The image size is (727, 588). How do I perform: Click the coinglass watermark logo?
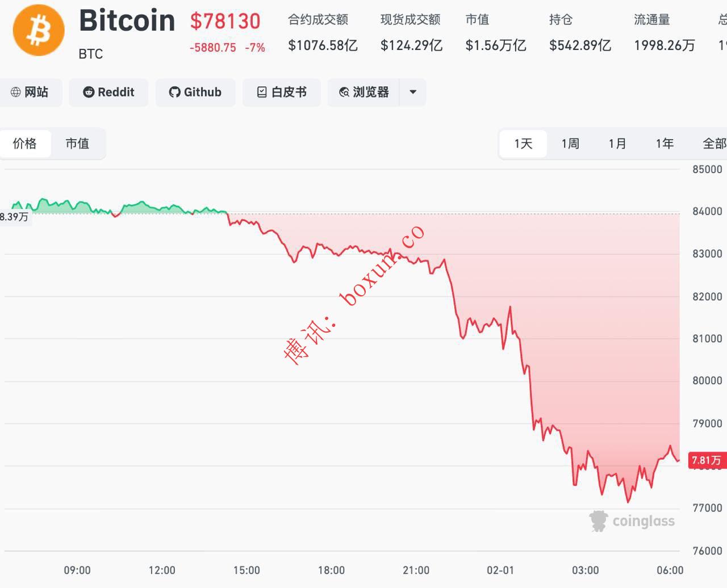tap(598, 520)
